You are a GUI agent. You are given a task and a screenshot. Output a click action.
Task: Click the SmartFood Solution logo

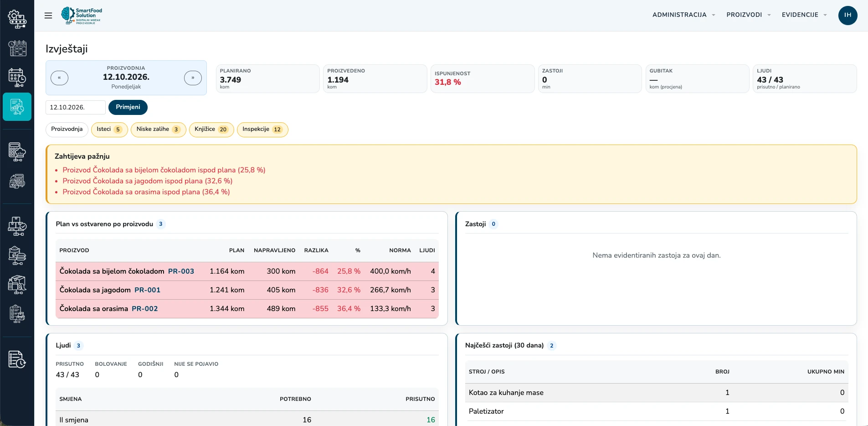(82, 16)
